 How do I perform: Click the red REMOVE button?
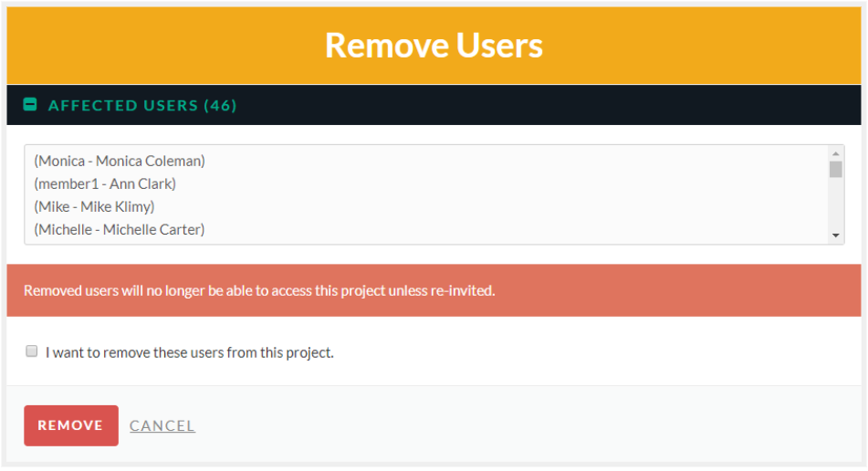point(71,425)
